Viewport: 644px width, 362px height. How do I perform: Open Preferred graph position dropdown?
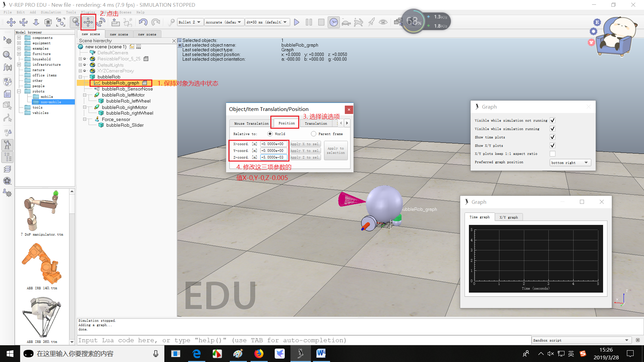click(x=570, y=163)
